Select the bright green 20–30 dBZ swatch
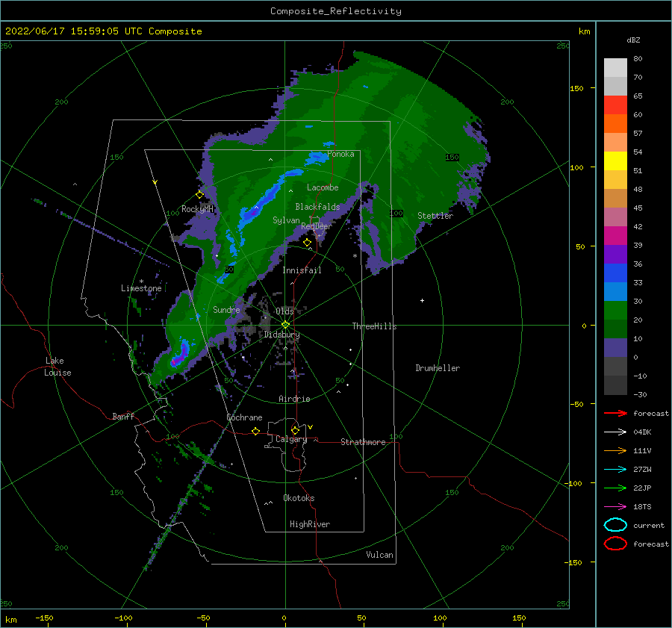The height and width of the screenshot is (628, 672). pos(615,310)
